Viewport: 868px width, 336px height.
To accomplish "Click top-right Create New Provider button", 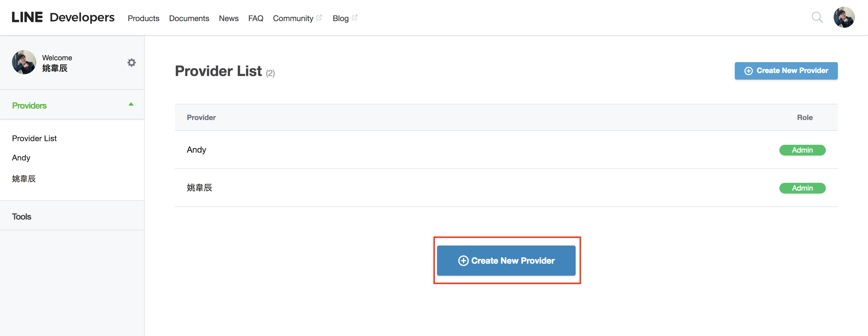I will (x=786, y=71).
